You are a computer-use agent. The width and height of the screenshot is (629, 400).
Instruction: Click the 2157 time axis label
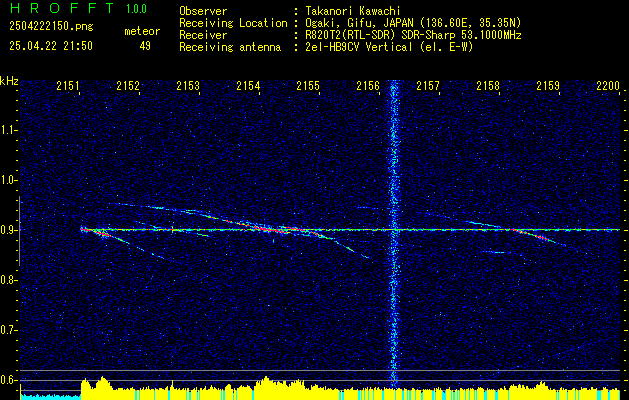[428, 86]
